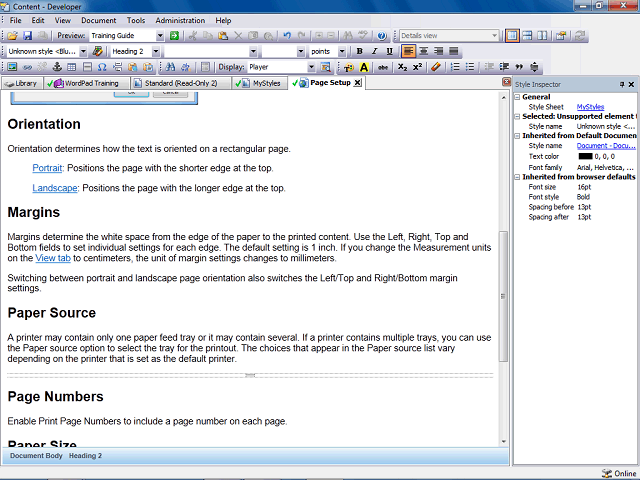Toggle the vertical split view layout
The width and height of the screenshot is (640, 480).
(x=542, y=36)
